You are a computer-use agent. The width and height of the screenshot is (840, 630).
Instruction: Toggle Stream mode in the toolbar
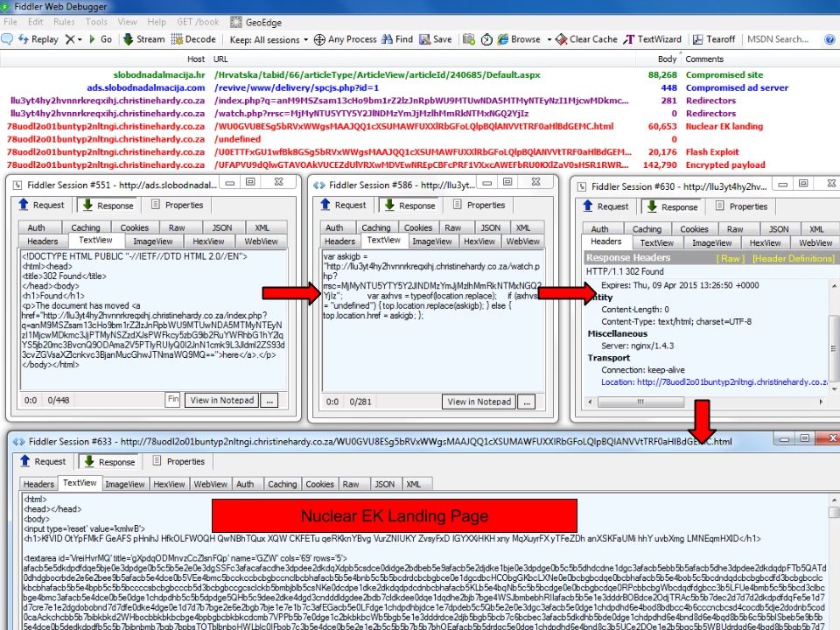143,39
